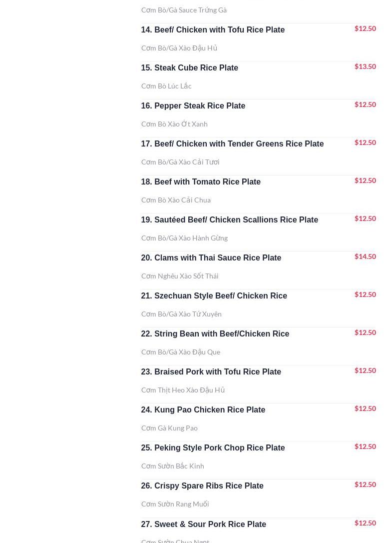
Task: Click the $14.50 price for Clams dish
Action: pyautogui.click(x=365, y=256)
